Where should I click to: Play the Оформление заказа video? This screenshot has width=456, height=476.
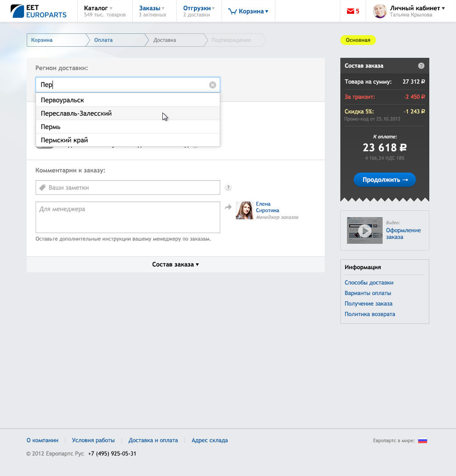click(x=364, y=230)
